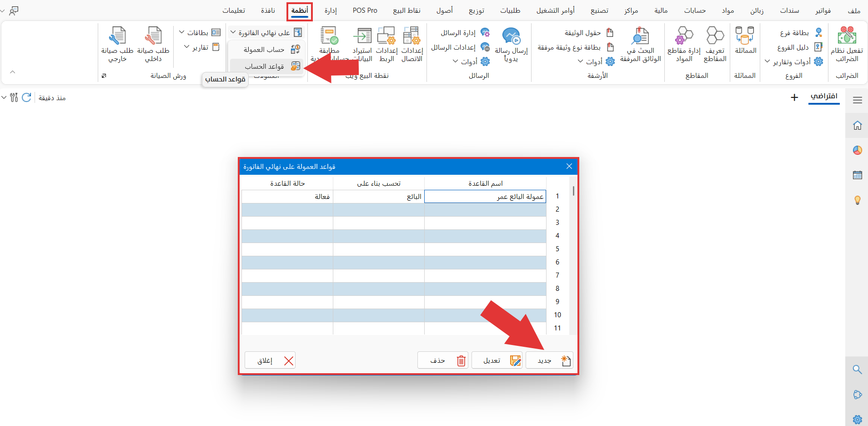Open طلب صيانة خارجي tool
The image size is (868, 426).
[x=117, y=44]
